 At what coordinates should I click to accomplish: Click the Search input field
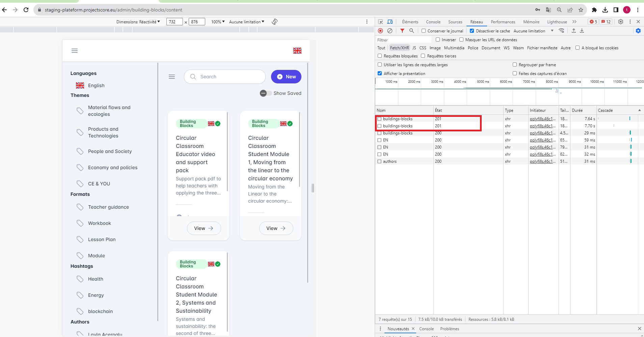click(x=230, y=77)
